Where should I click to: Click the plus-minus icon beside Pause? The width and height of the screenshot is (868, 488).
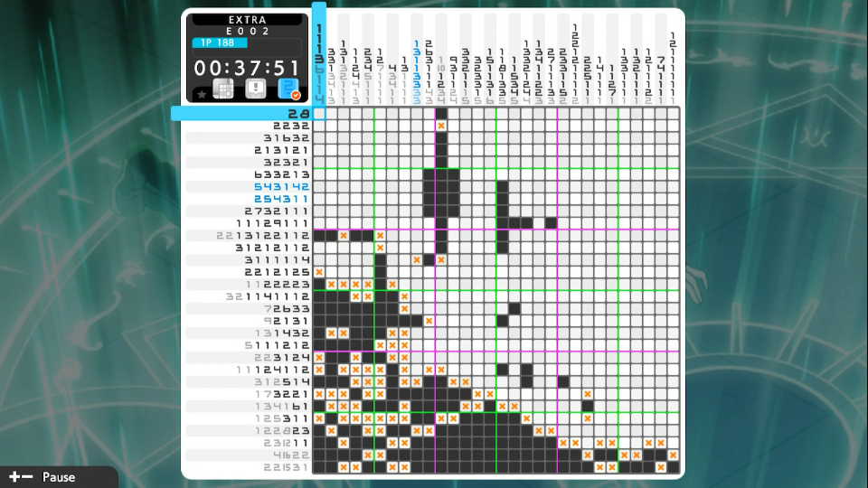pos(21,477)
